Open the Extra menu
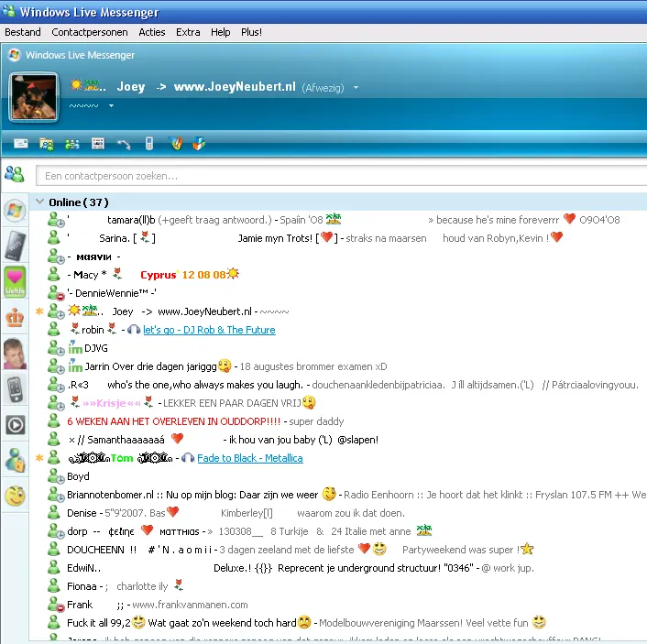This screenshot has height=644, width=647. [188, 32]
